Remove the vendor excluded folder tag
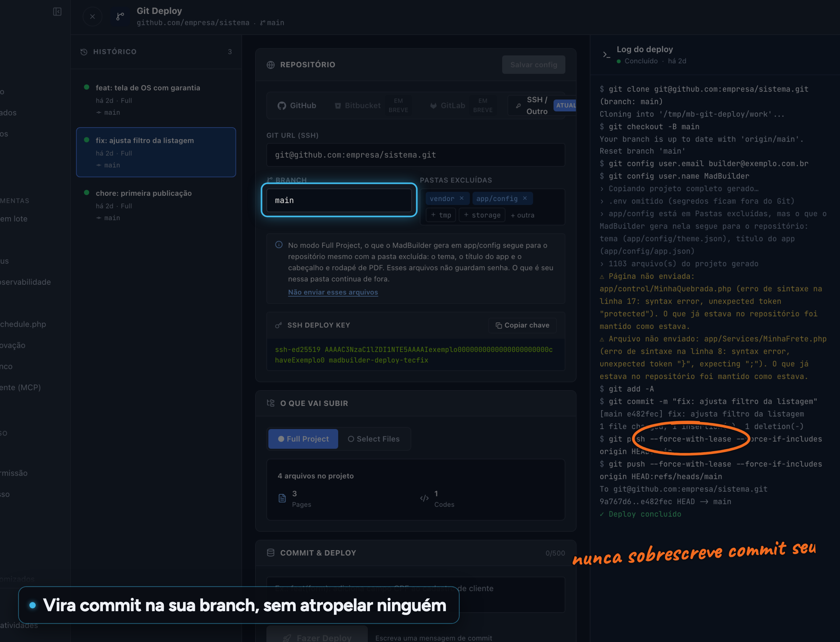Image resolution: width=840 pixels, height=642 pixels. (x=462, y=198)
